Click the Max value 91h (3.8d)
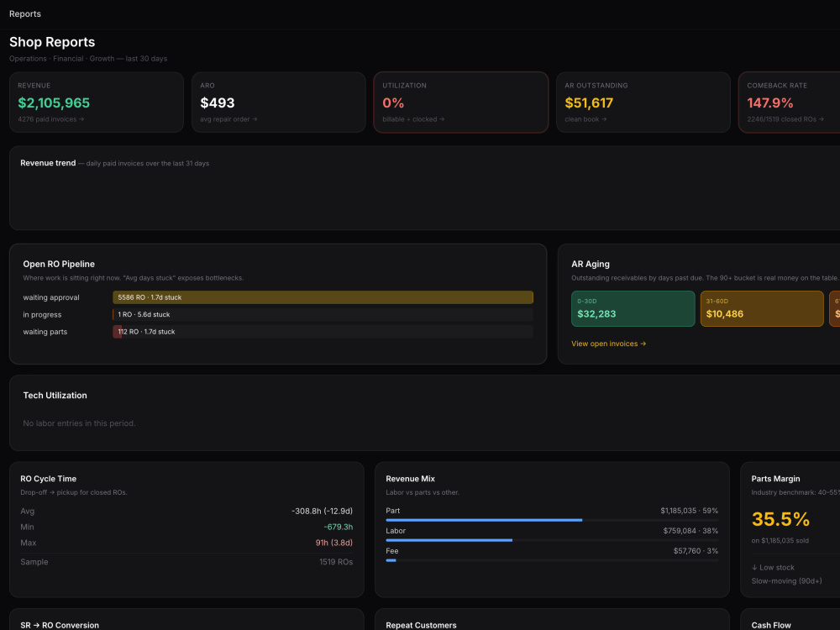840x630 pixels. coord(333,543)
